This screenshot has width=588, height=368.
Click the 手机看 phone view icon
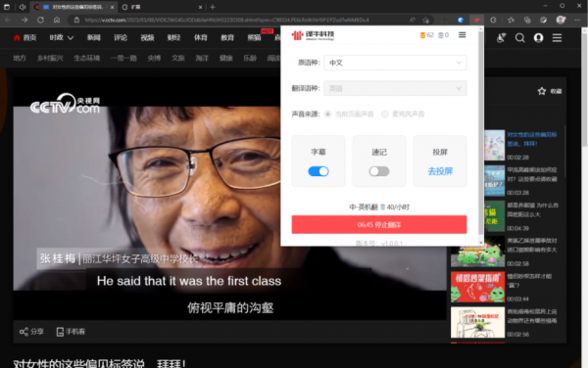point(60,332)
